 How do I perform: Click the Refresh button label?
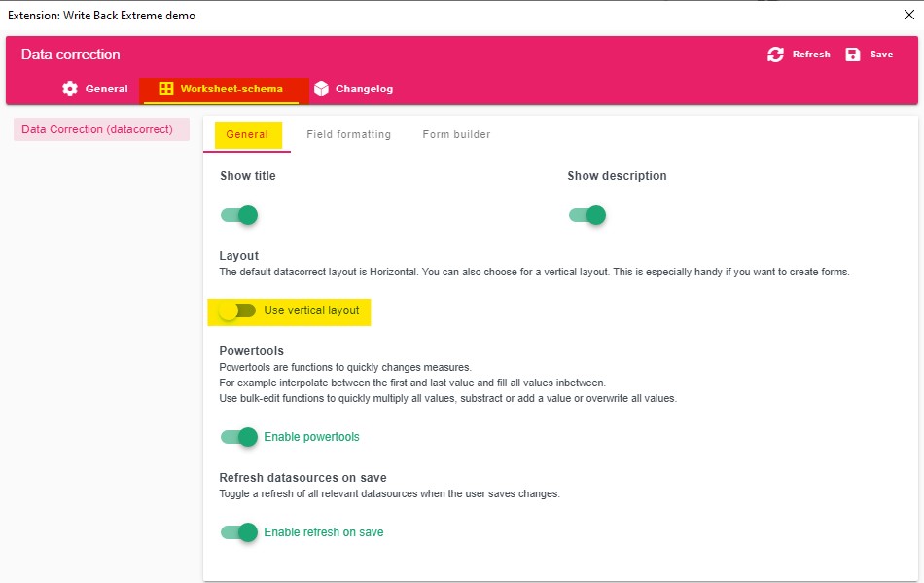(x=811, y=55)
